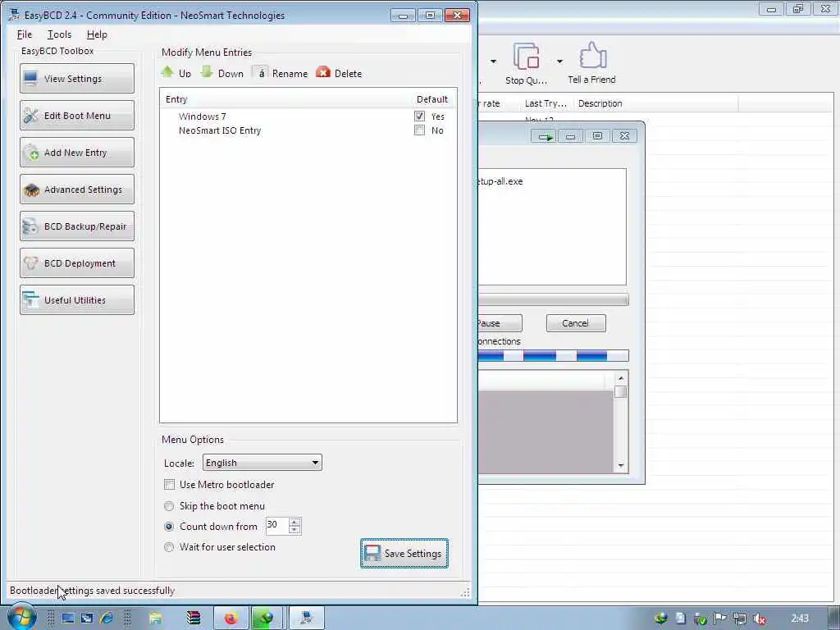Viewport: 840px width, 630px height.
Task: Open the Help menu
Action: pos(97,34)
